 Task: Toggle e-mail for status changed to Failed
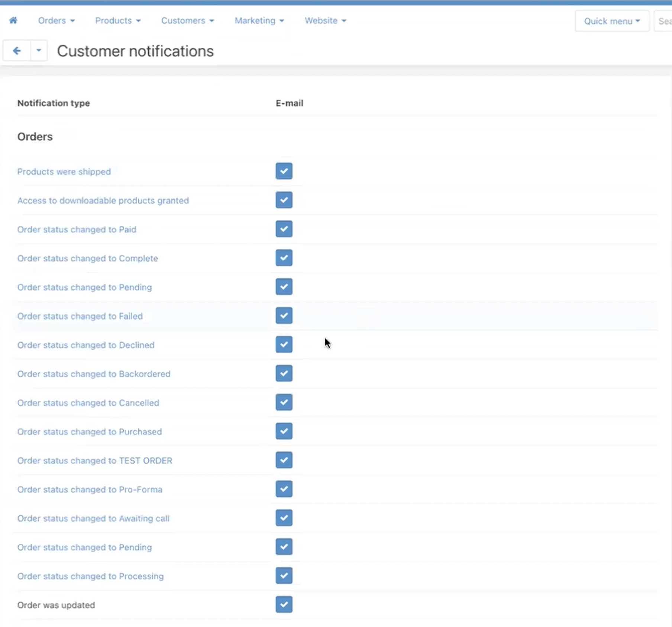click(x=284, y=316)
